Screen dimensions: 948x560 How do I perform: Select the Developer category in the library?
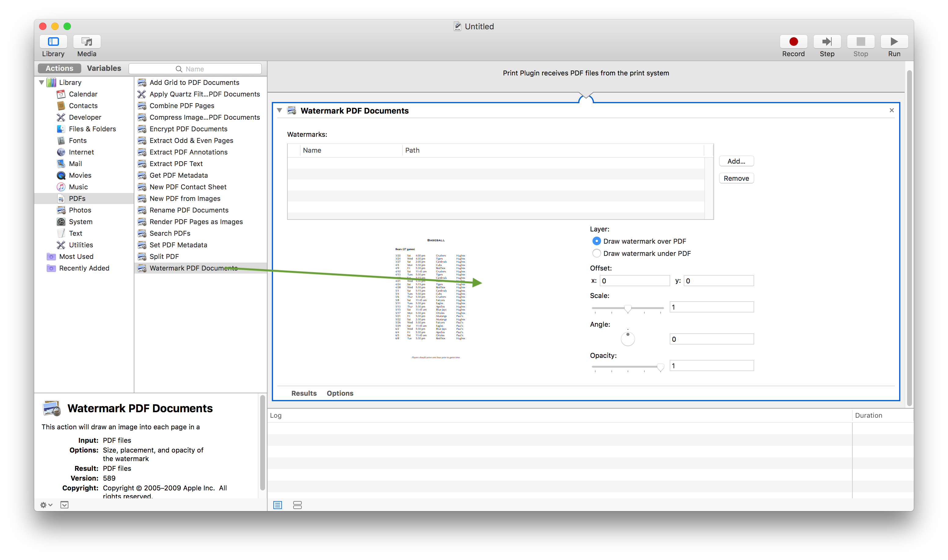click(85, 117)
